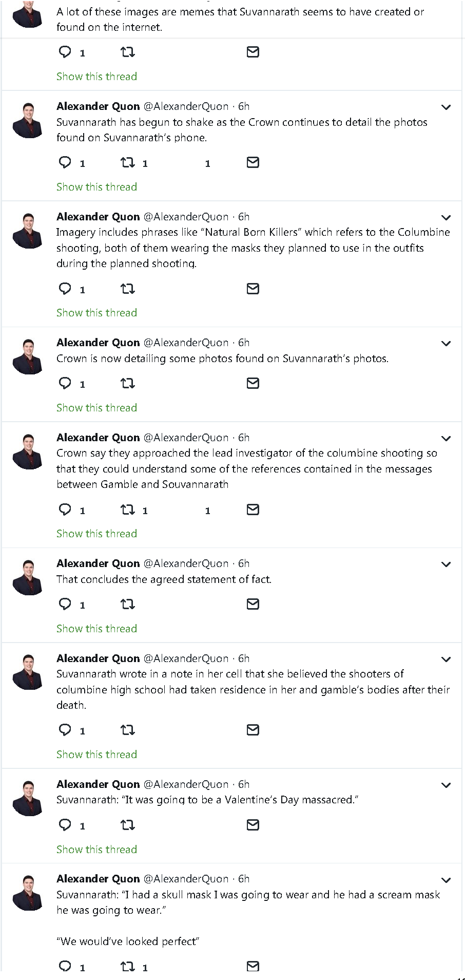
Task: Send the "memes" tweet via direct message
Action: click(x=253, y=52)
